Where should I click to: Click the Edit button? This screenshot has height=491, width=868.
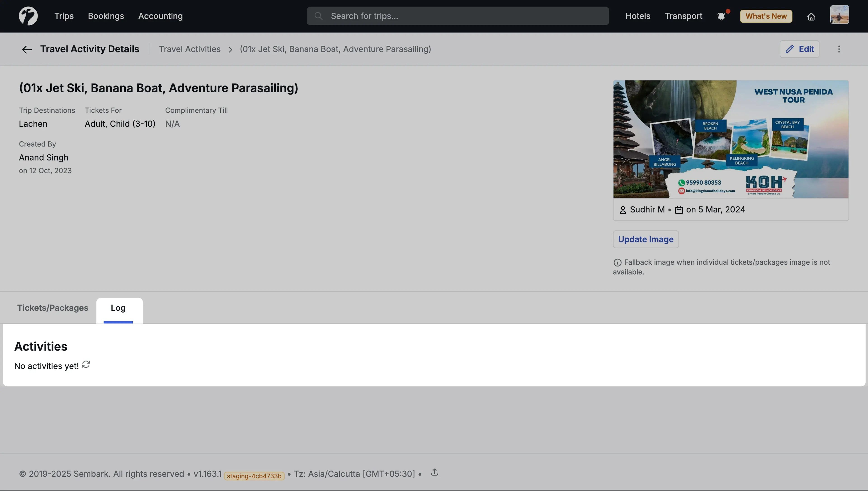pyautogui.click(x=799, y=49)
